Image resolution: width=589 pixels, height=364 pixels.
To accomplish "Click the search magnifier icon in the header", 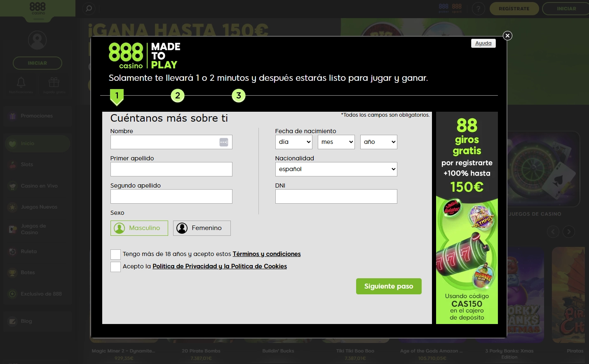I will 89,9.
